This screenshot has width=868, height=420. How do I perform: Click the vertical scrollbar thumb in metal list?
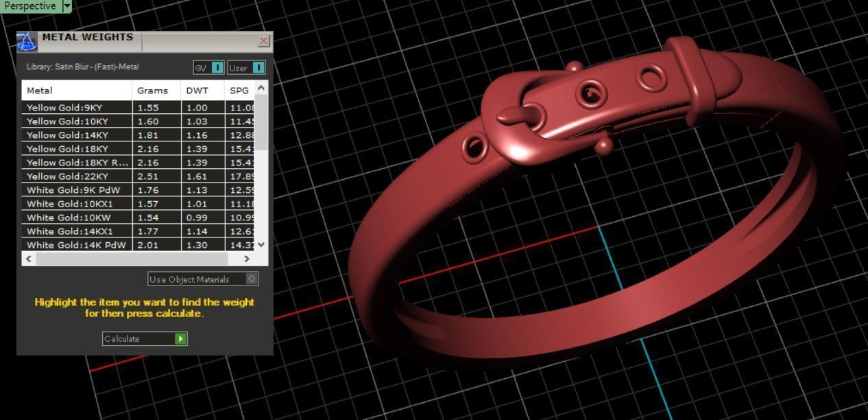point(261,122)
